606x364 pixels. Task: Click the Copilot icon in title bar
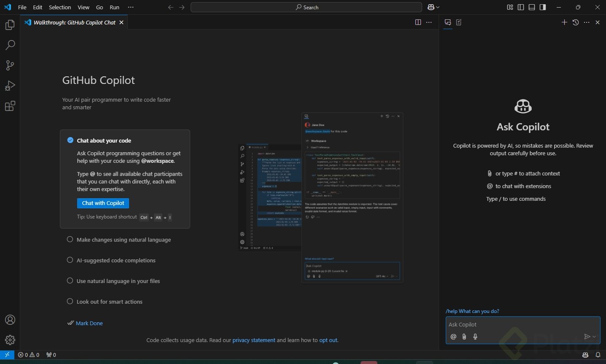pyautogui.click(x=431, y=7)
